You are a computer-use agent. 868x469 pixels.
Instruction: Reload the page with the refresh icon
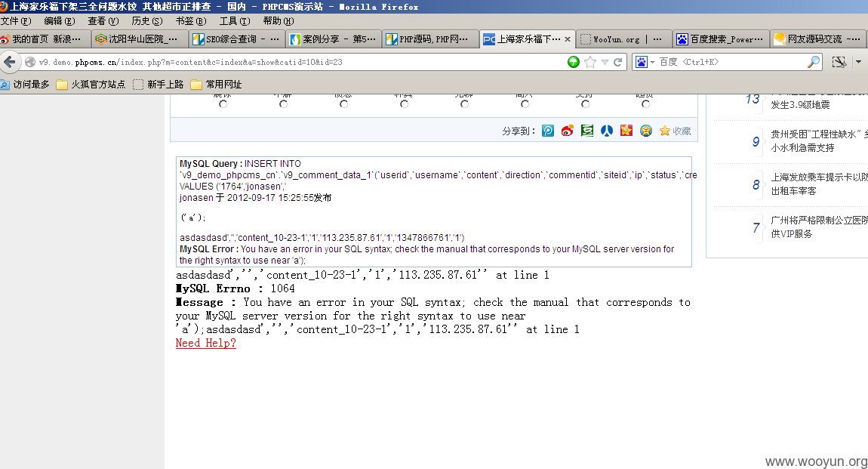pos(617,62)
